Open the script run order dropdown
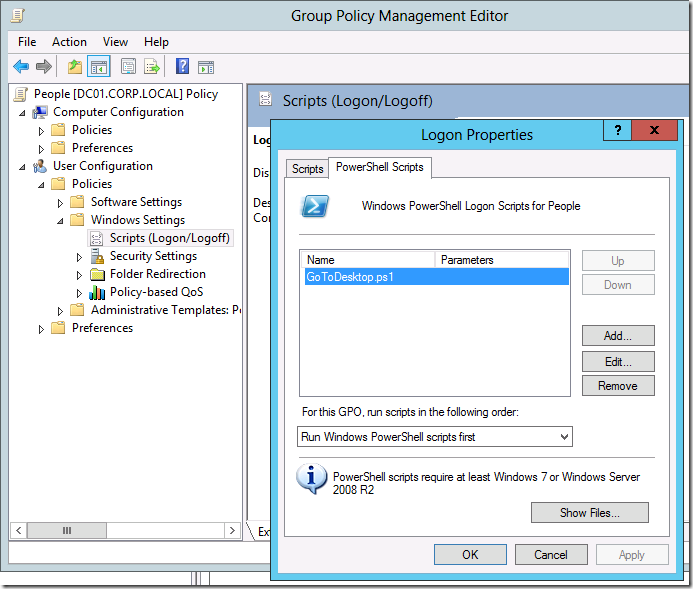The image size is (693, 589). 435,437
